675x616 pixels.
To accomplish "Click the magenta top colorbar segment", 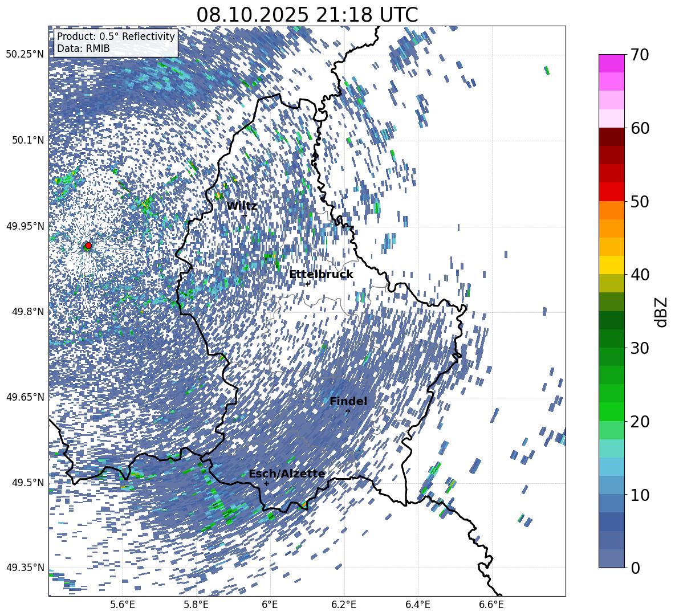I will [x=611, y=63].
